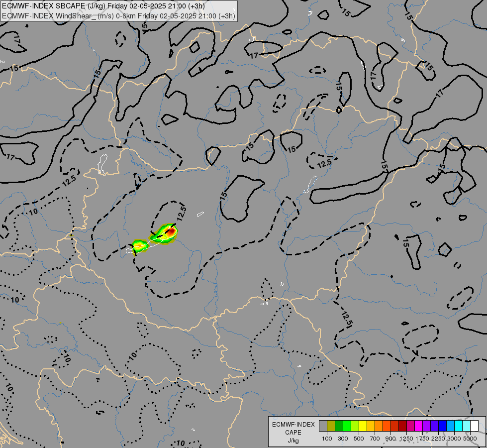487x448 pixels.
Task: Pick the pure yellow CAPE legend swatch
Action: click(x=363, y=426)
